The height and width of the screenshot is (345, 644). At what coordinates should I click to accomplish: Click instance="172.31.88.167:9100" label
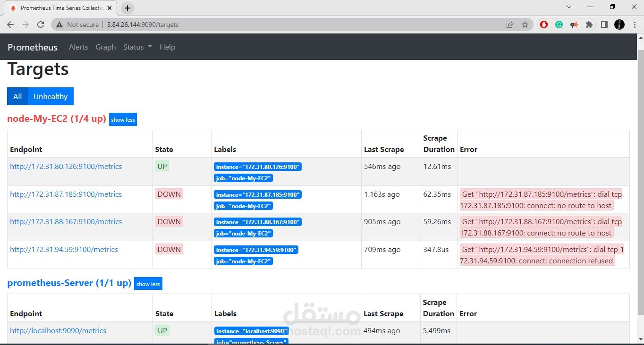[x=258, y=222]
